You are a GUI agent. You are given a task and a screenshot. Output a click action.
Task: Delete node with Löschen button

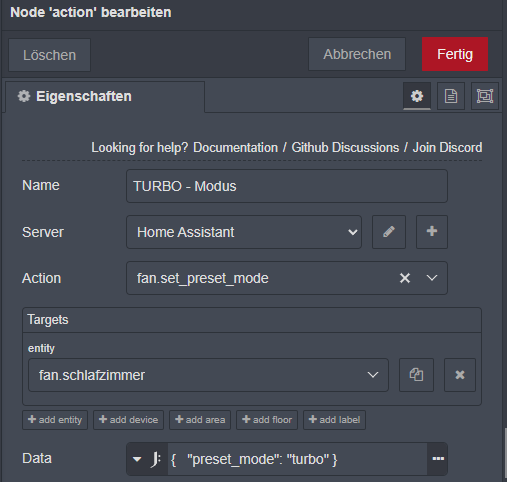[x=49, y=55]
